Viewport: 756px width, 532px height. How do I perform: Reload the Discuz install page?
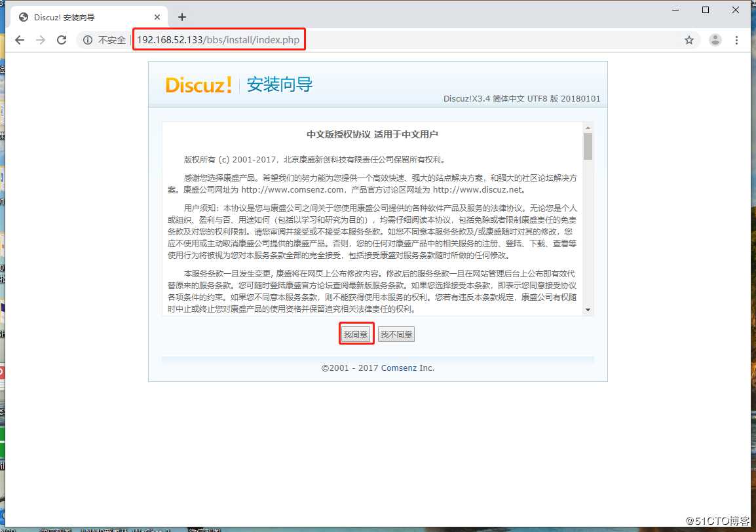[62, 40]
